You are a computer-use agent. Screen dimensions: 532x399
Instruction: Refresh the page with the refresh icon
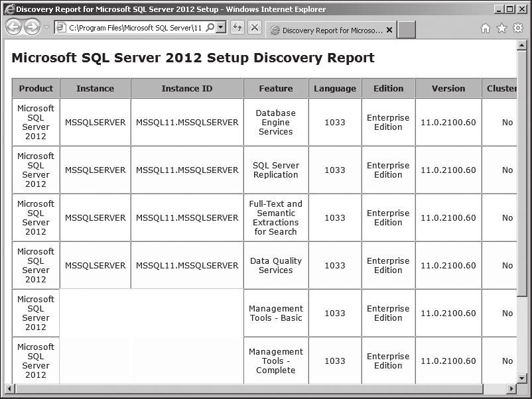pyautogui.click(x=237, y=27)
